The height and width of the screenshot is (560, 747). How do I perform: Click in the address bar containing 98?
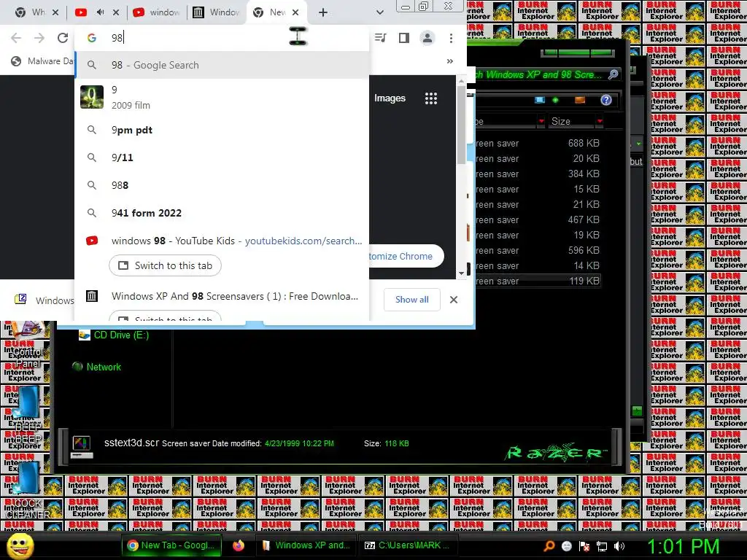[x=222, y=38]
